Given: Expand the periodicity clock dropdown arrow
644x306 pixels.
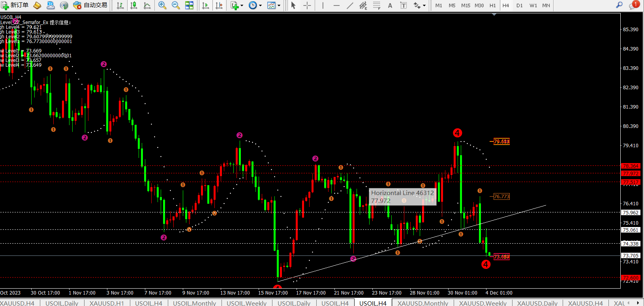Looking at the screenshot, I should 260,6.
